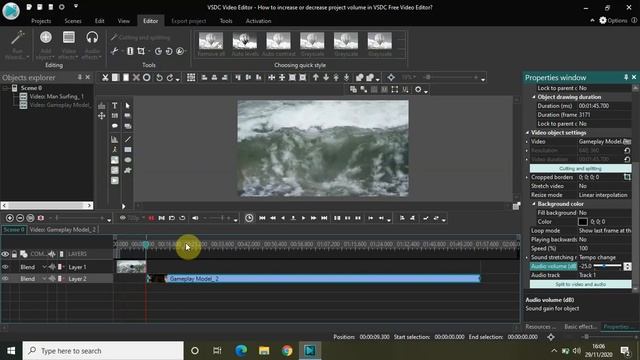Image resolution: width=640 pixels, height=360 pixels.
Task: Pin the Properties window
Action: click(626, 77)
